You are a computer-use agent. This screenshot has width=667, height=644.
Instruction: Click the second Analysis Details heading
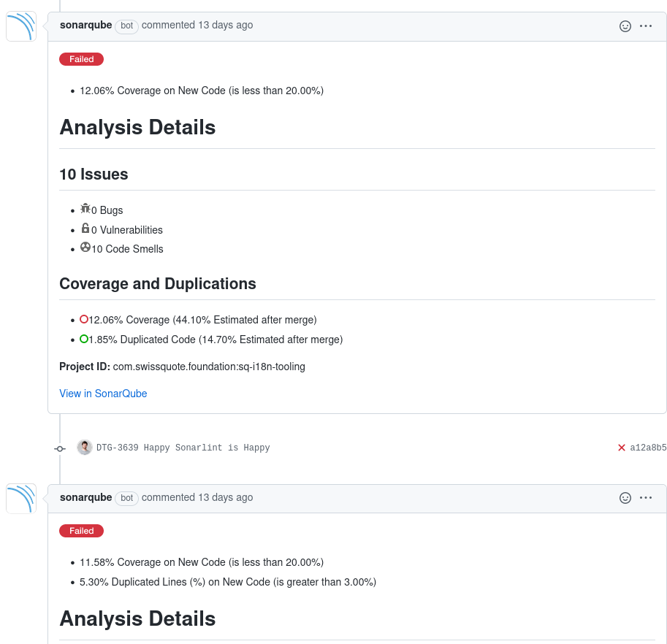(x=137, y=618)
